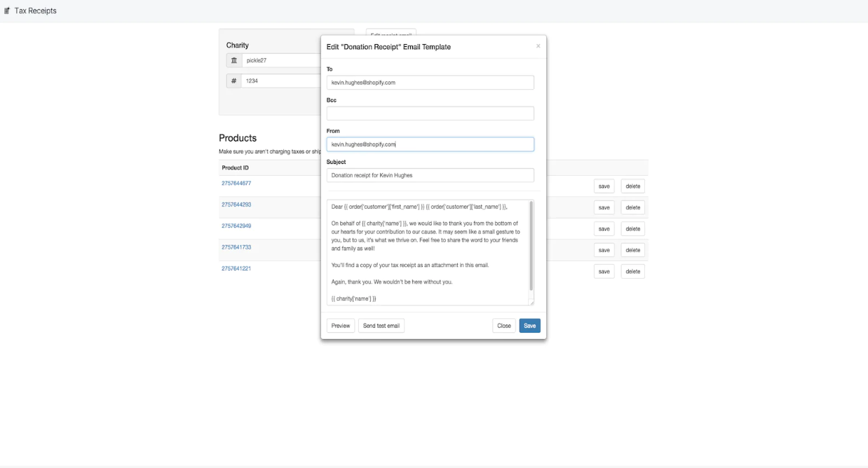Image resolution: width=868 pixels, height=468 pixels.
Task: Open product 2757641221 link
Action: click(236, 268)
